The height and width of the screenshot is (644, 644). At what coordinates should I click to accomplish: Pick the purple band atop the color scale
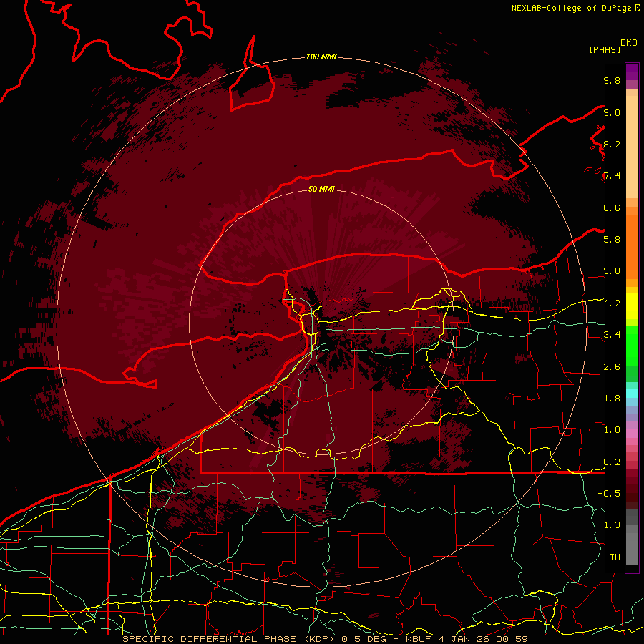[632, 72]
